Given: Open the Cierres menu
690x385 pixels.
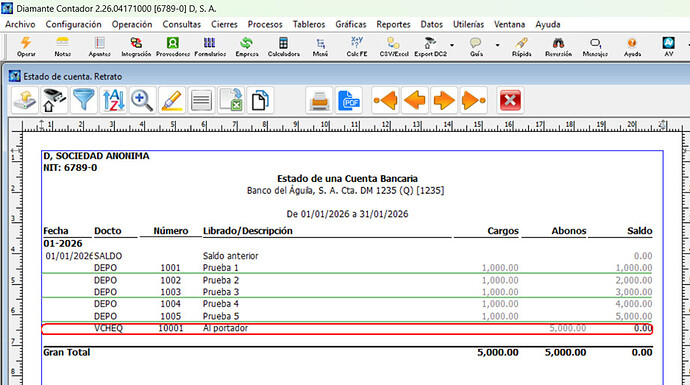Looking at the screenshot, I should pyautogui.click(x=224, y=24).
